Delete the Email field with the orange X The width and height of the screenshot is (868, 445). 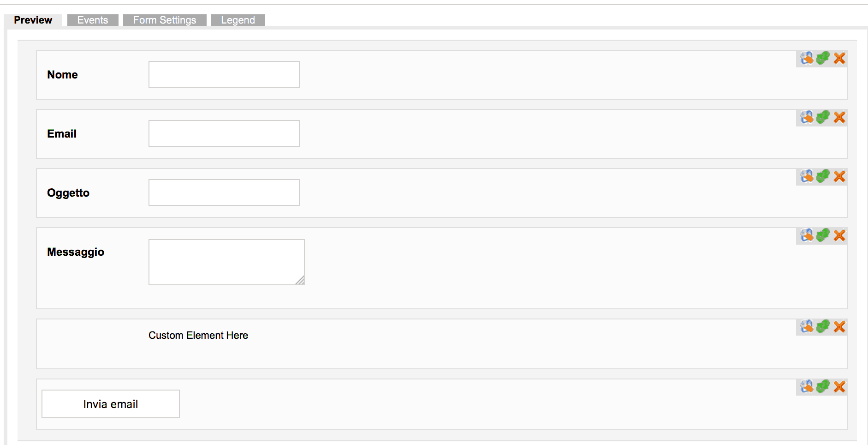pyautogui.click(x=839, y=117)
